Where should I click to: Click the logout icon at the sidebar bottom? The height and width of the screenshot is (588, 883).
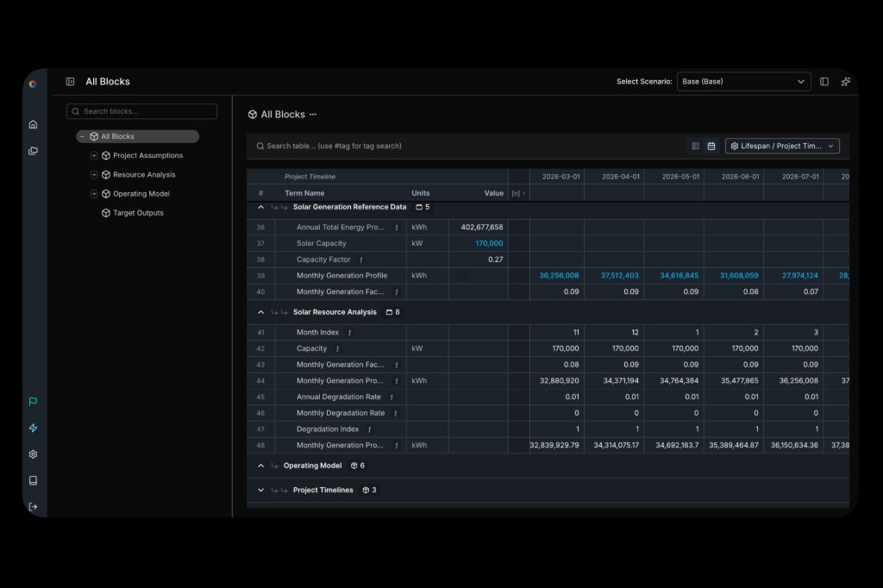33,508
